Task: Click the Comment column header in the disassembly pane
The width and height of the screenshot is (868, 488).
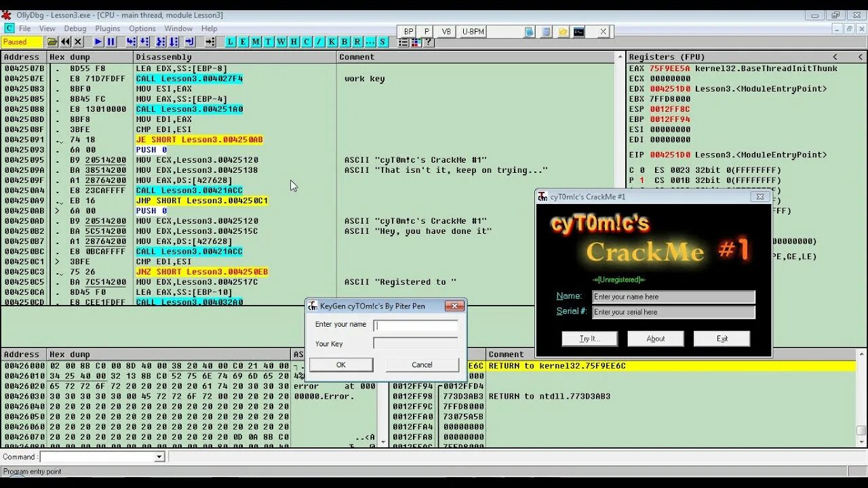Action: tap(476, 57)
